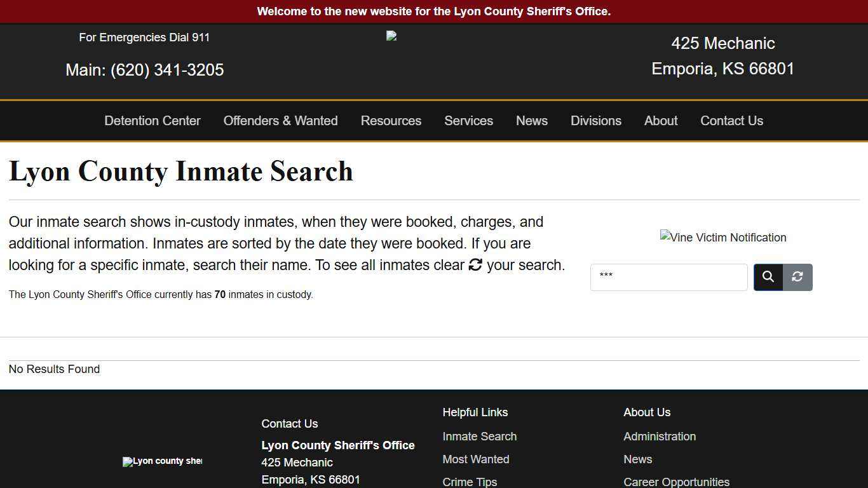Follow the Inmate Search link under Helpful Links
Viewport: 868px width, 488px height.
[x=479, y=437]
